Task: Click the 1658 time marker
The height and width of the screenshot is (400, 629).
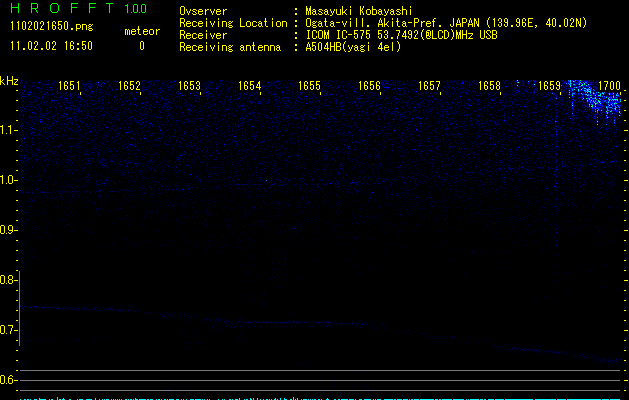Action: point(489,86)
